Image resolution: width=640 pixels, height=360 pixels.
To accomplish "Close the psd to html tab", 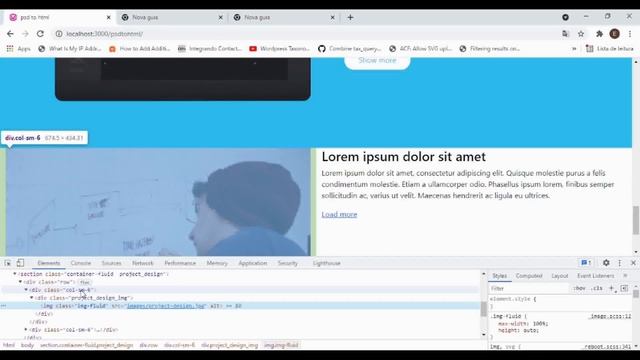I will (109, 17).
